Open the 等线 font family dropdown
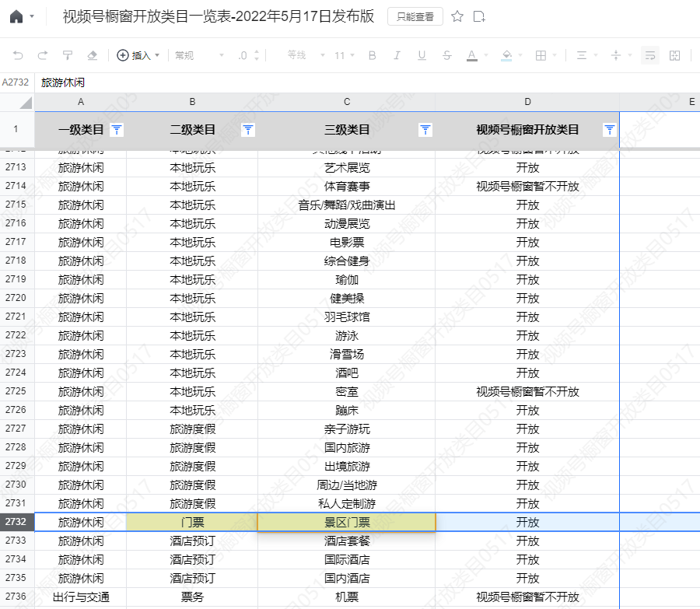 pos(306,55)
